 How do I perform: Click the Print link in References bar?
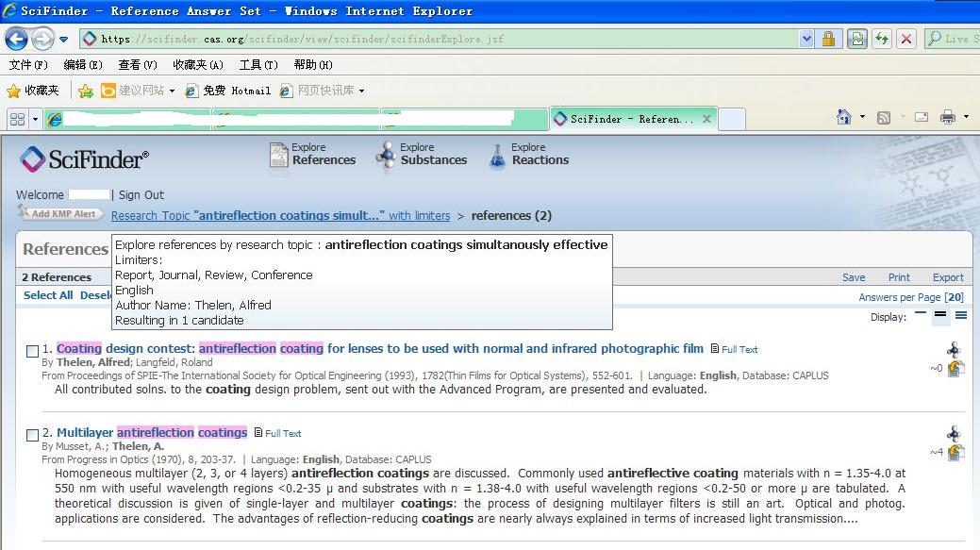[x=899, y=277]
